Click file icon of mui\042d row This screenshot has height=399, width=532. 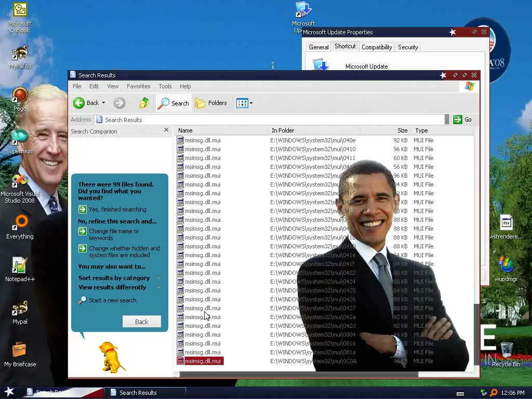(x=180, y=326)
